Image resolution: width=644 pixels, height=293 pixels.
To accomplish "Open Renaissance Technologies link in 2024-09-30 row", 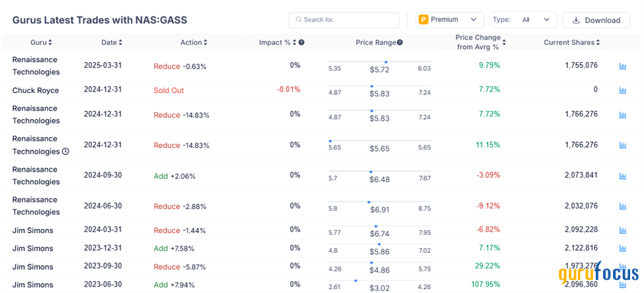I will point(36,176).
